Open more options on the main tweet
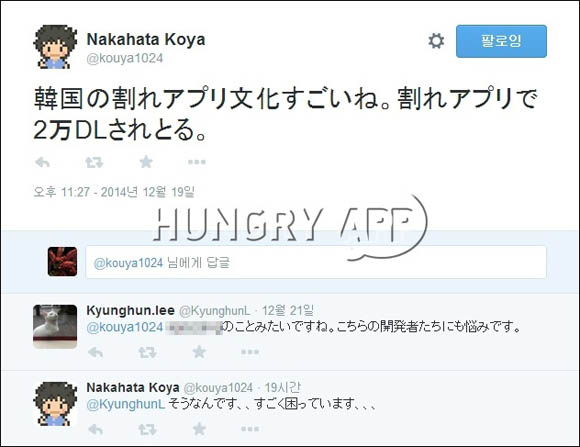Image resolution: width=580 pixels, height=447 pixels. point(197,162)
